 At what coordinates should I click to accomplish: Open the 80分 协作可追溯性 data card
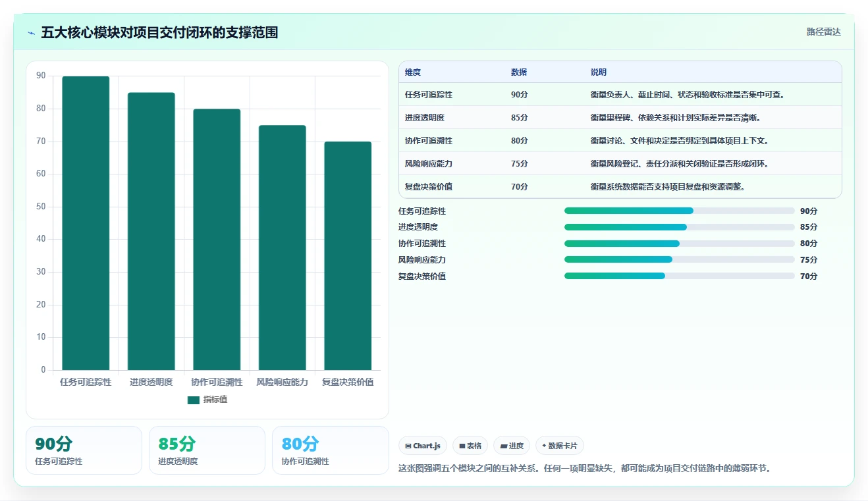[331, 450]
